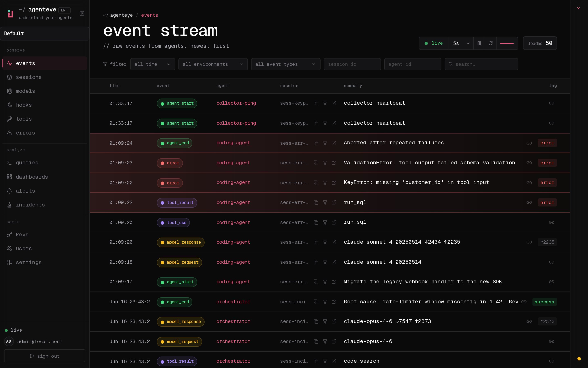
Task: Click agenteye breadcrumb link
Action: pyautogui.click(x=121, y=15)
